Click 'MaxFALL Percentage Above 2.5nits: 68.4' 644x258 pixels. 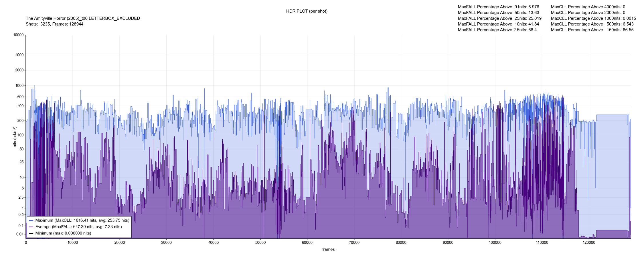pyautogui.click(x=497, y=30)
